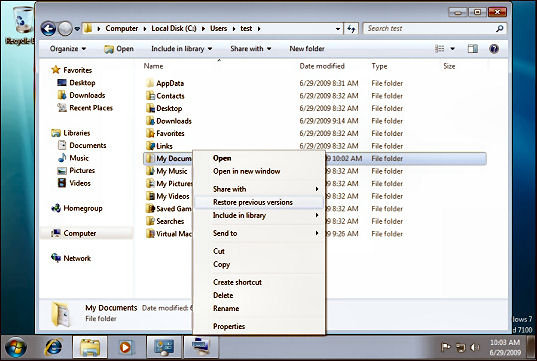
Task: Click the volume speaker tray icon
Action: tap(475, 347)
